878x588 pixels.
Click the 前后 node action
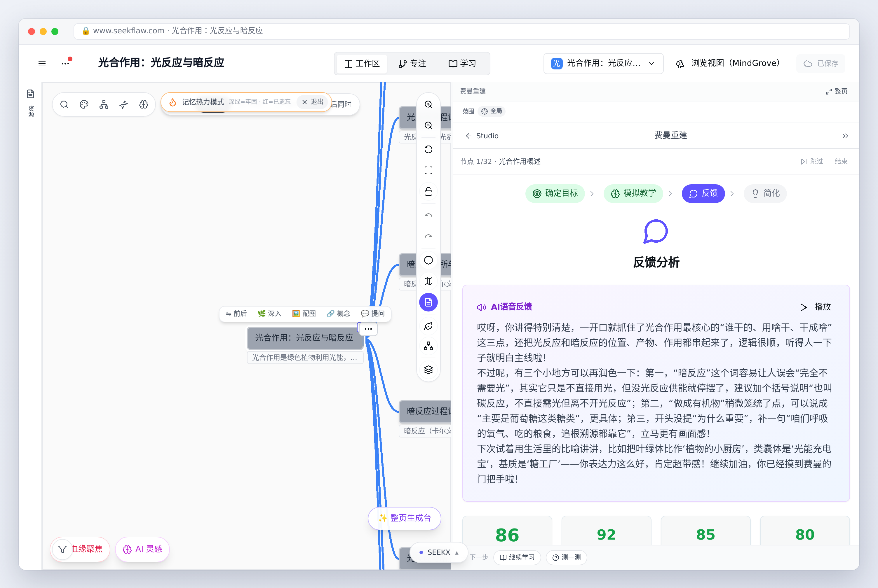(236, 314)
